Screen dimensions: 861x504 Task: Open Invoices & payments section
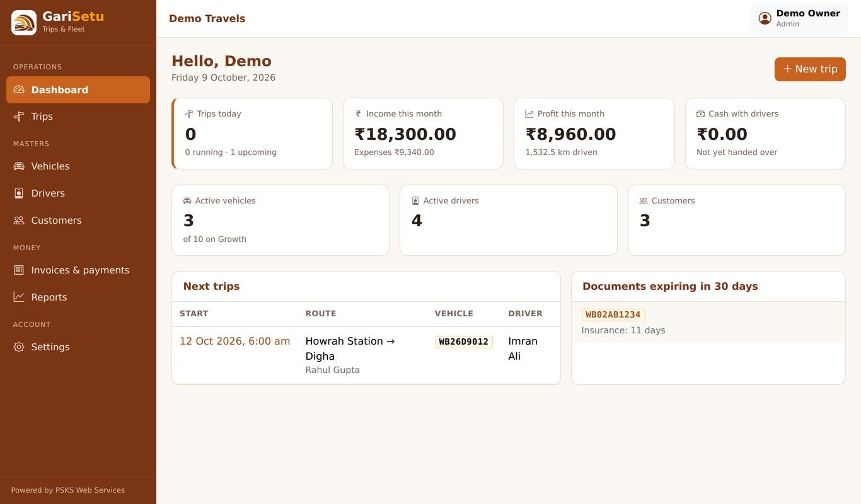click(x=78, y=270)
